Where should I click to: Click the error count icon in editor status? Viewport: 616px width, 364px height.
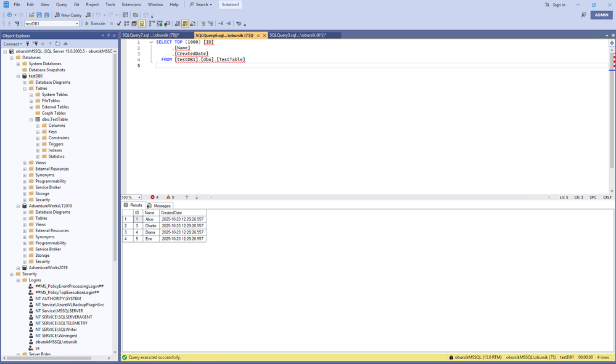click(154, 198)
